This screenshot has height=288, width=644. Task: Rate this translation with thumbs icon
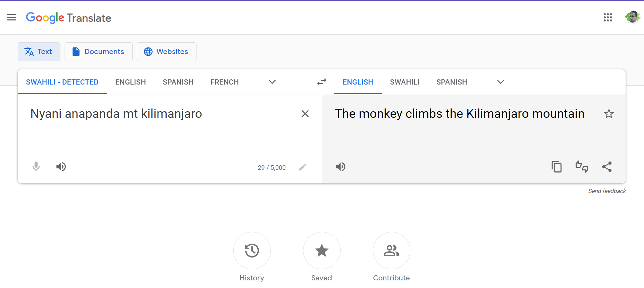pyautogui.click(x=582, y=167)
